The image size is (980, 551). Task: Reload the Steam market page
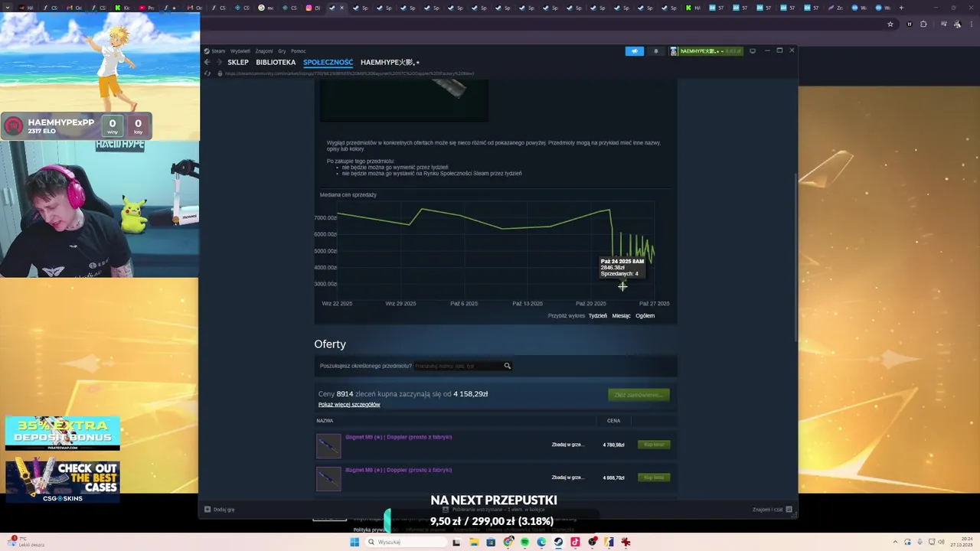coord(207,73)
